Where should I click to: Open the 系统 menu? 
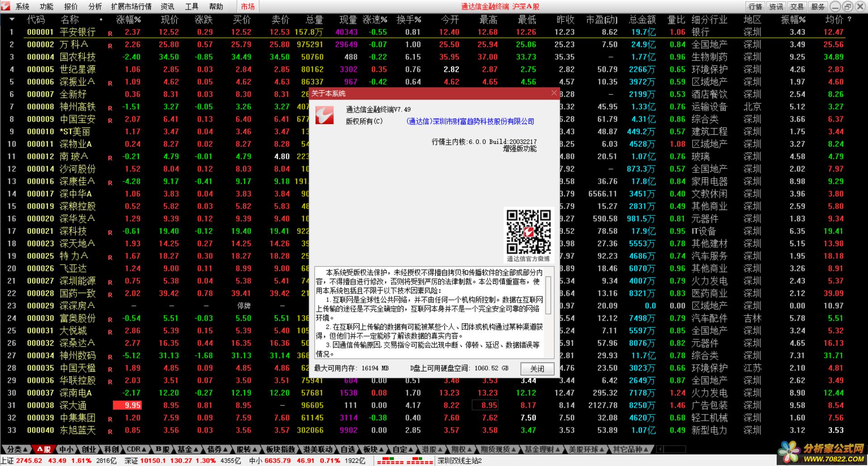click(x=22, y=6)
